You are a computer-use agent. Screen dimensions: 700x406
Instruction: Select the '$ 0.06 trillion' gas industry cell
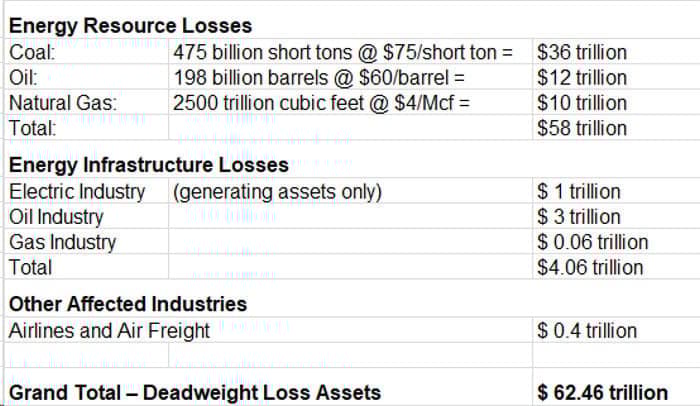click(x=593, y=242)
